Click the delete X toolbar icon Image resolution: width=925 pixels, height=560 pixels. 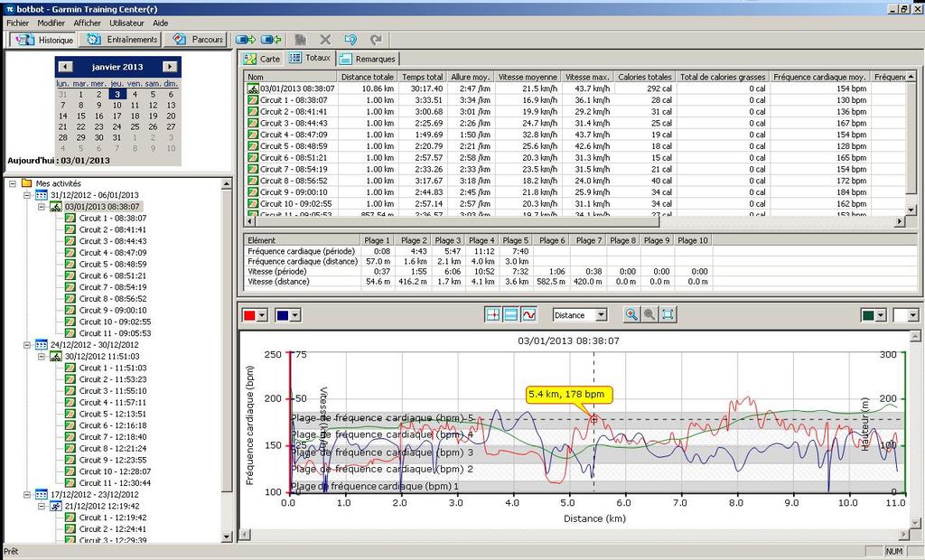coord(325,40)
